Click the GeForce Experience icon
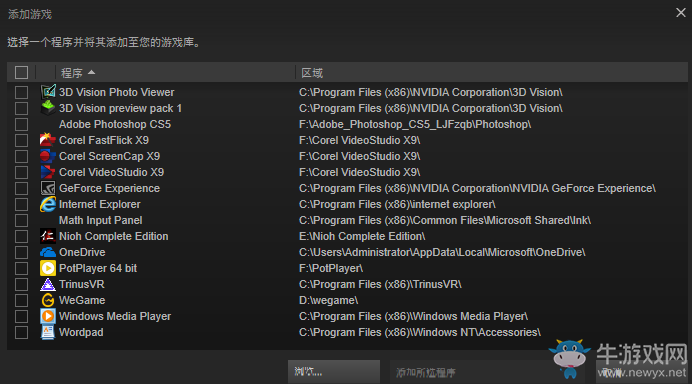Viewport: 692px width, 384px height. pos(48,188)
